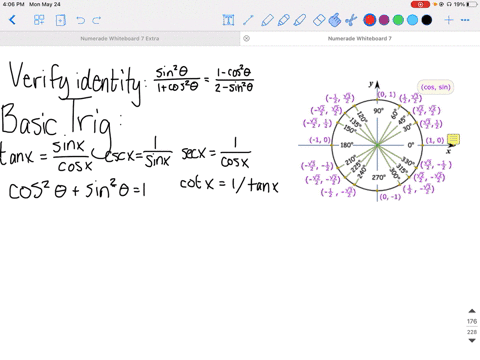Tap the 270° label on the unit circle

(x=379, y=177)
